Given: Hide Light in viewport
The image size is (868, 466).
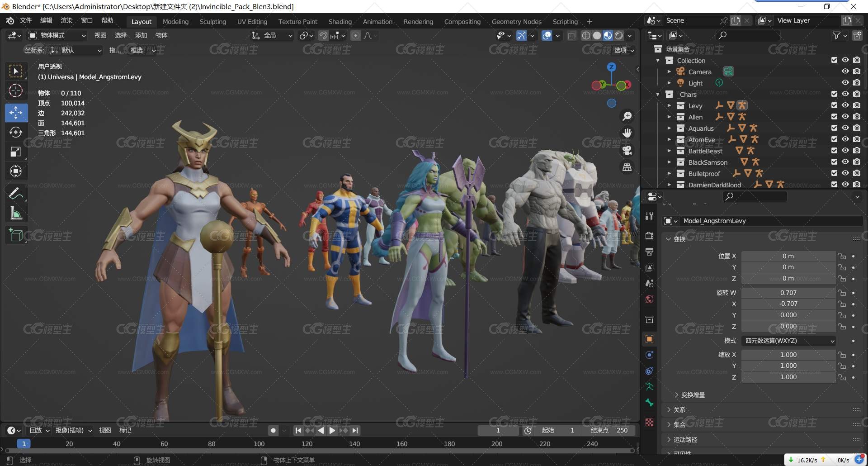Looking at the screenshot, I should (845, 82).
